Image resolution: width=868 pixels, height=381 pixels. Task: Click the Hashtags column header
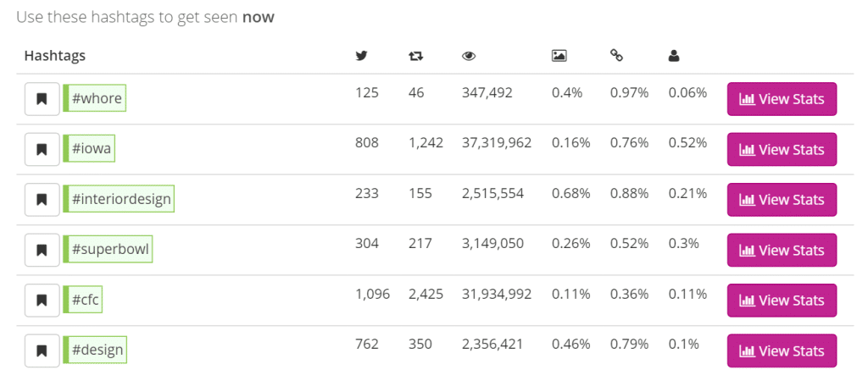tap(55, 56)
